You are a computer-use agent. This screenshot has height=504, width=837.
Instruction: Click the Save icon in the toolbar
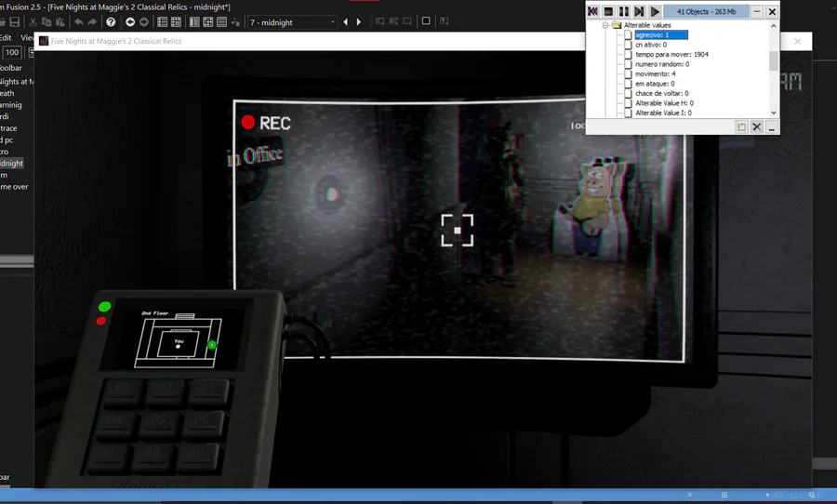pos(15,22)
